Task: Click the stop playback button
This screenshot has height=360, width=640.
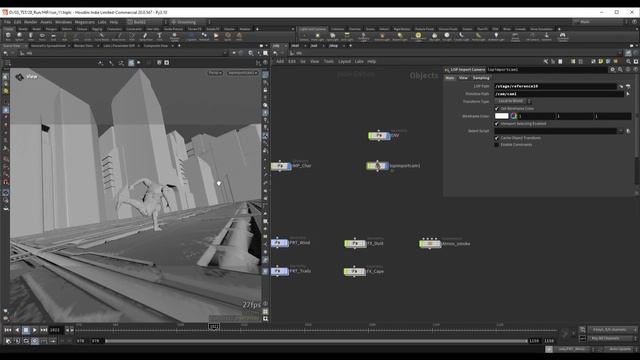Action: tap(26, 330)
